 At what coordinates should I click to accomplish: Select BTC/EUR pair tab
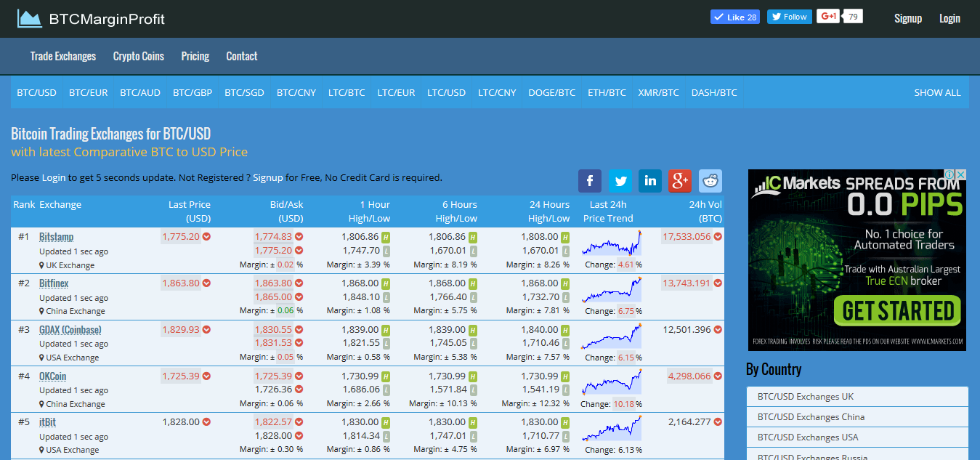(88, 92)
